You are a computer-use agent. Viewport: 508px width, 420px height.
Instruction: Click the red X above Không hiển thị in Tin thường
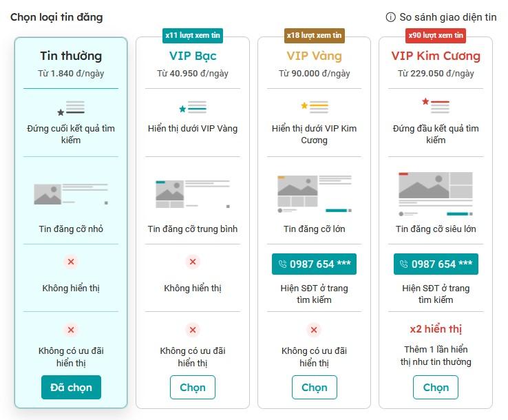click(x=71, y=262)
